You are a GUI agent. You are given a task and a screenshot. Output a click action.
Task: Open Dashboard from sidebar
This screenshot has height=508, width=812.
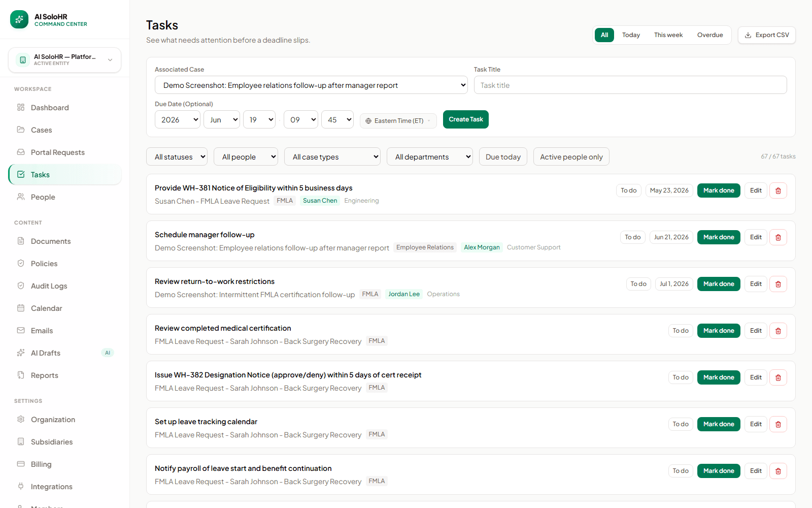(65, 108)
